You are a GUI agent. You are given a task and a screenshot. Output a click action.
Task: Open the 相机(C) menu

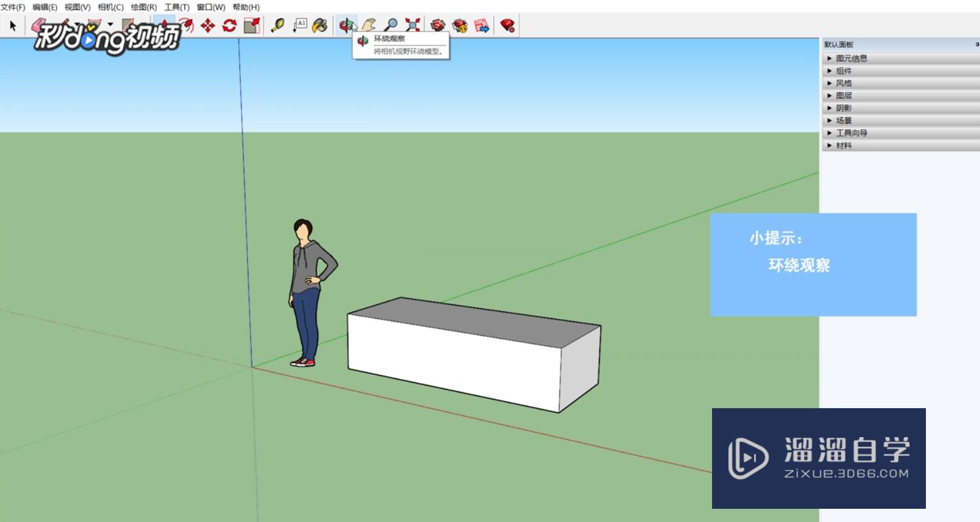[111, 7]
